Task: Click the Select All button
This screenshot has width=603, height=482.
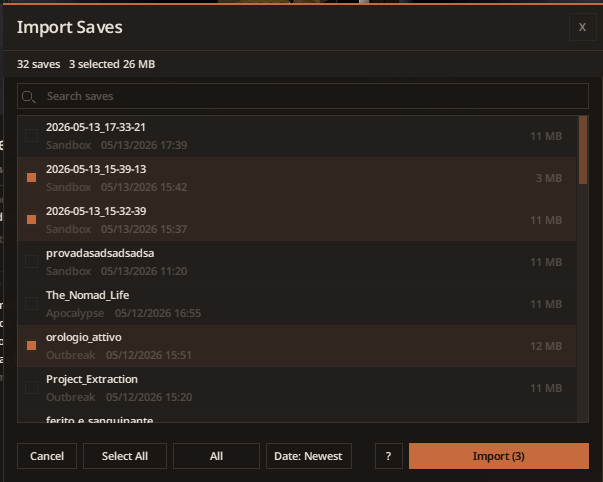Action: pos(125,456)
